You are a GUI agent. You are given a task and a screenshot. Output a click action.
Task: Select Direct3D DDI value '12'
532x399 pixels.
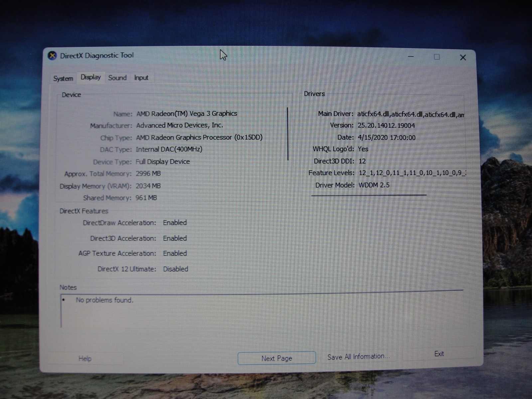362,161
